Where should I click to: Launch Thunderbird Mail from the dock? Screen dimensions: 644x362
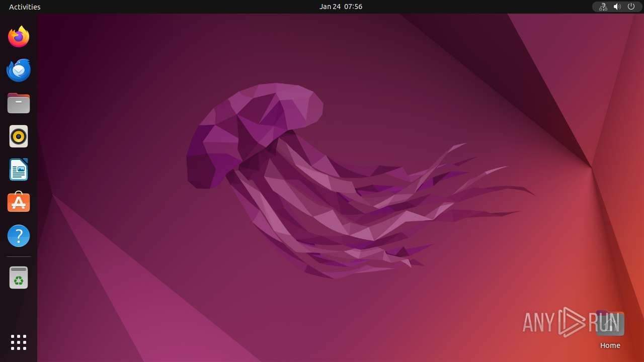point(19,70)
